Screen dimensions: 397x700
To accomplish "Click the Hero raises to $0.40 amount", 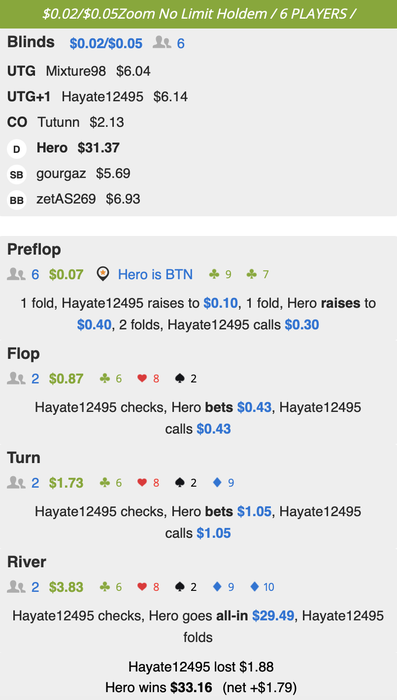I will tap(94, 325).
